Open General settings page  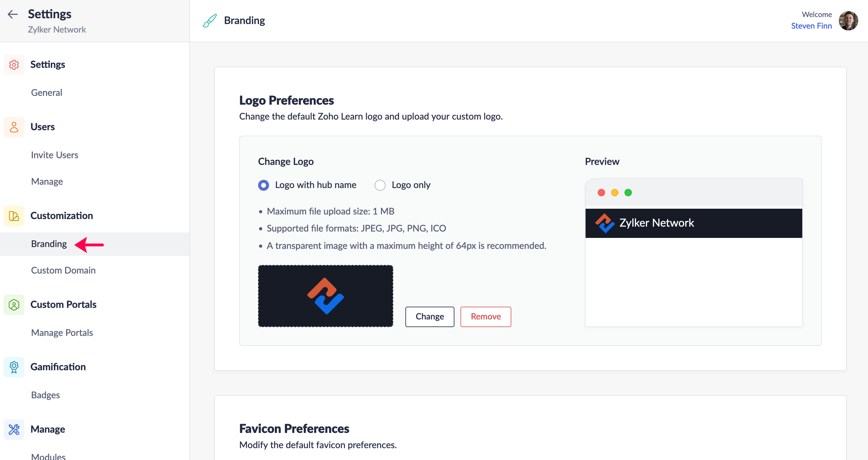coord(47,92)
